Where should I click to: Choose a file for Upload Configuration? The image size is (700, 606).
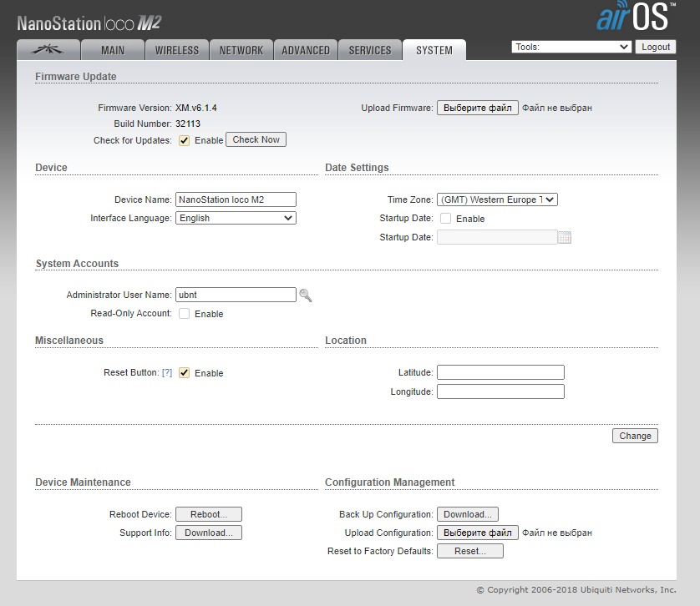click(x=478, y=533)
